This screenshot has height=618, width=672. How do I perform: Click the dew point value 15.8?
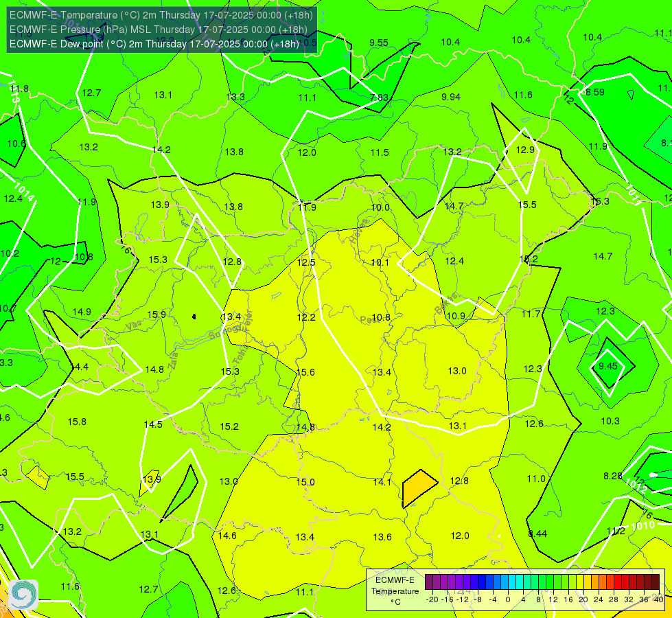77,422
